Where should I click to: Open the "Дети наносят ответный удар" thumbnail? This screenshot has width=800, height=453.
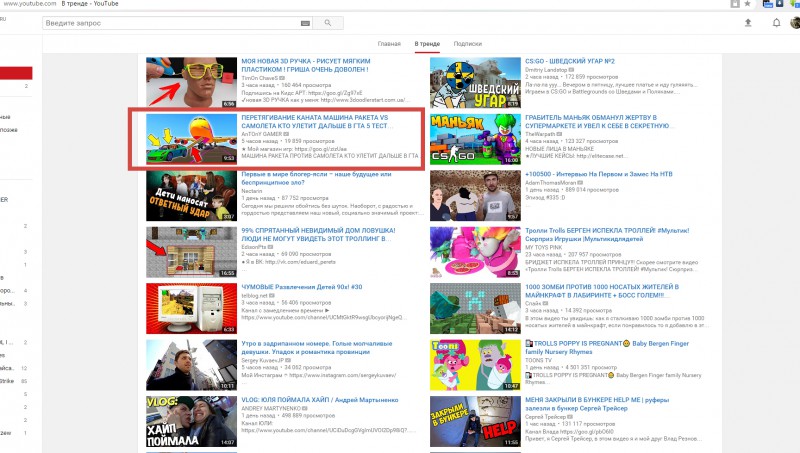click(x=191, y=195)
